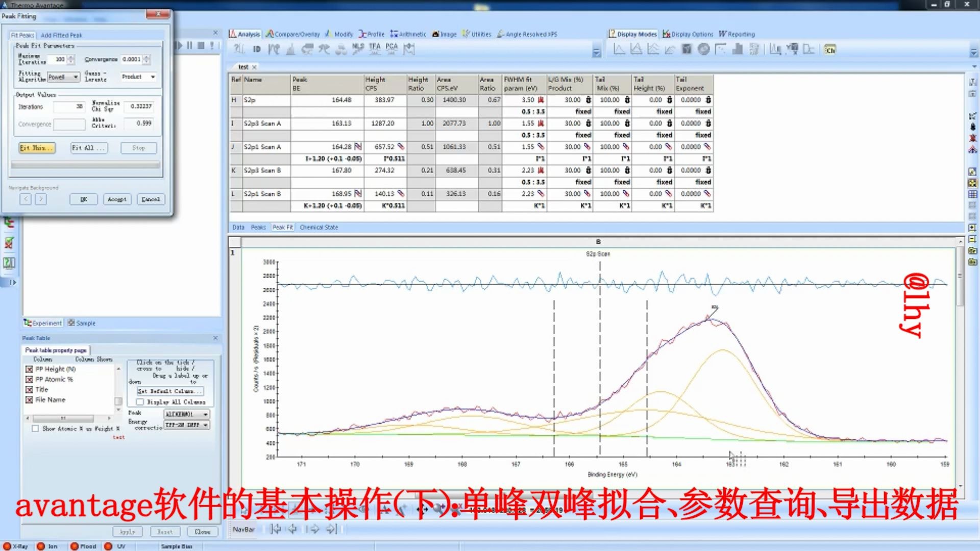Toggle the File Name column visibility

click(29, 400)
